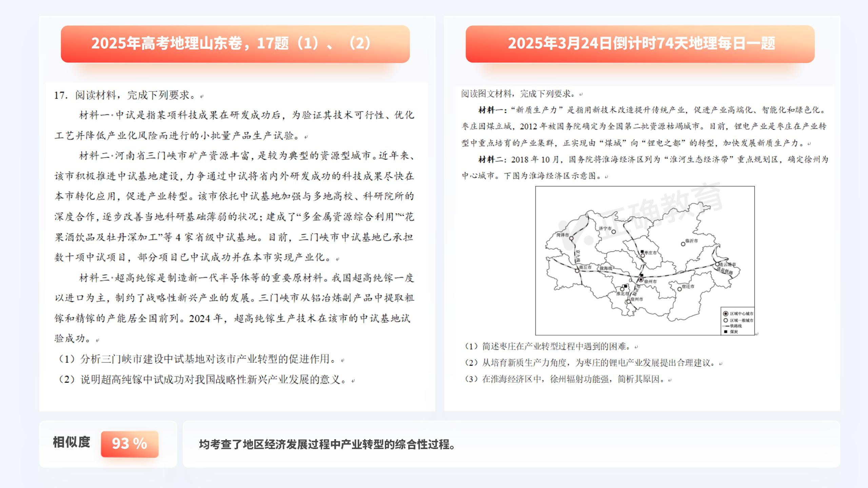Image resolution: width=868 pixels, height=488 pixels.
Task: Click 菏泽市 label on the map
Action: [563, 235]
